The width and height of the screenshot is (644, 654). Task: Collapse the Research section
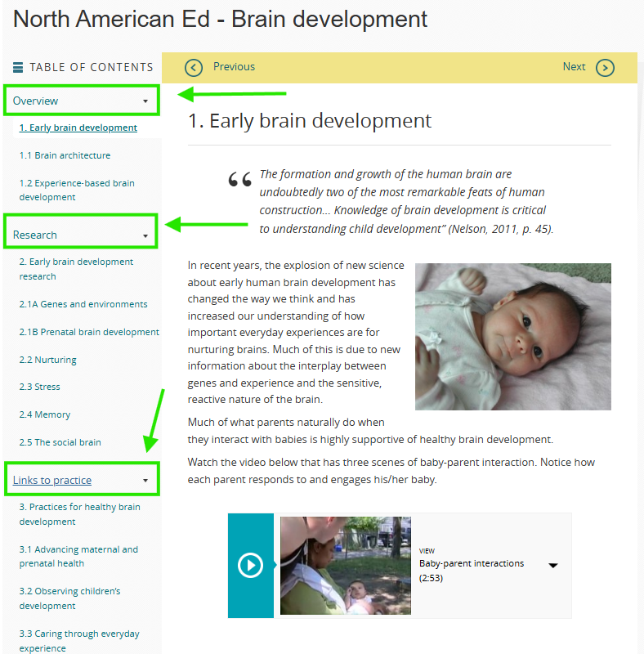pos(145,235)
